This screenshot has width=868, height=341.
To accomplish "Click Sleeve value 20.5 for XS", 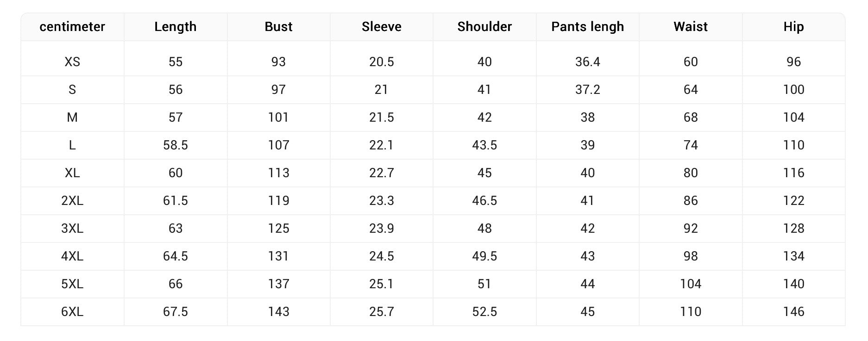I will click(381, 62).
